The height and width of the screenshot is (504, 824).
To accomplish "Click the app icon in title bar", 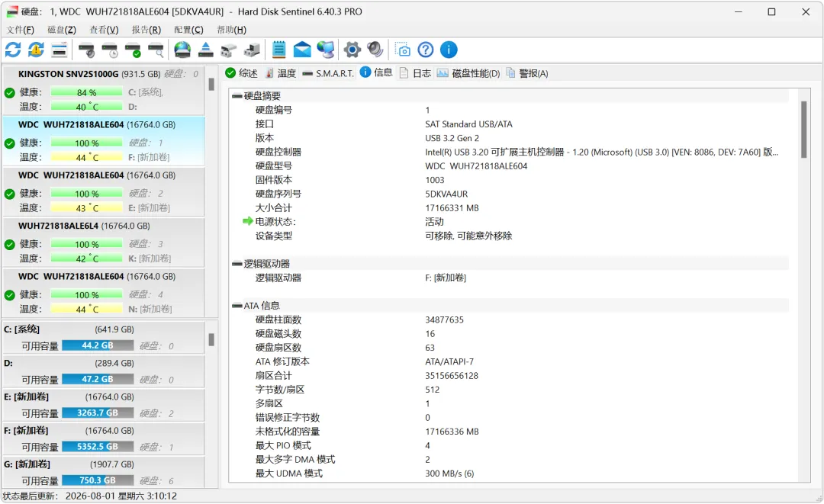I will pos(12,11).
